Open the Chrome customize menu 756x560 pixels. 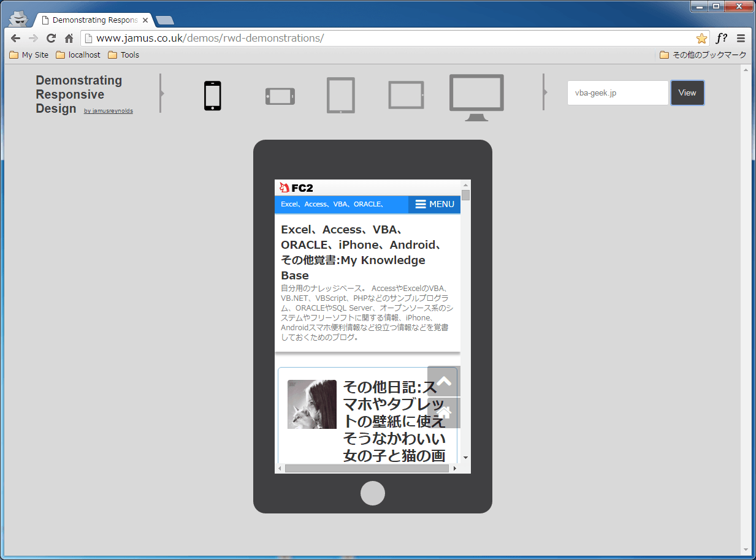pos(742,37)
